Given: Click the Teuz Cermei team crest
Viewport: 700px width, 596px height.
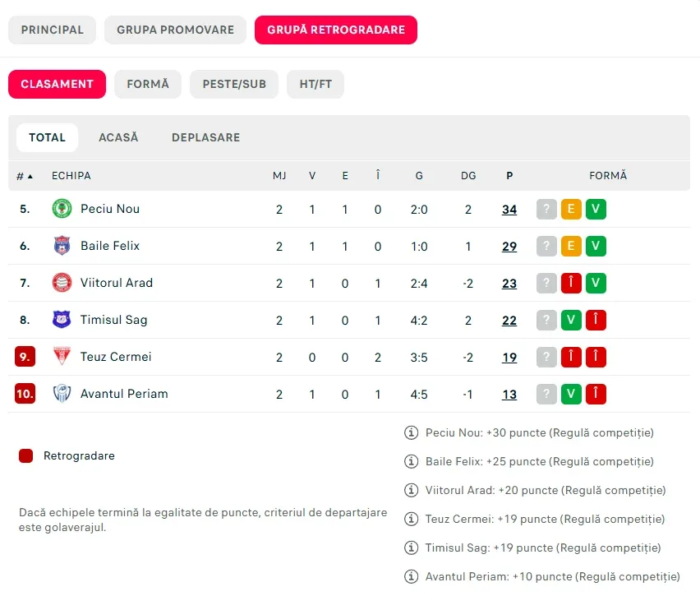Looking at the screenshot, I should pos(62,357).
